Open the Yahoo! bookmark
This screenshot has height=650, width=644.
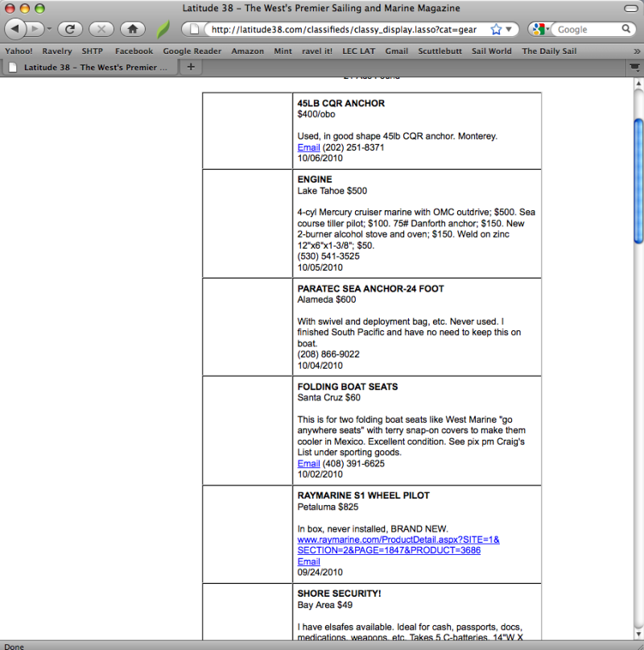tap(19, 51)
